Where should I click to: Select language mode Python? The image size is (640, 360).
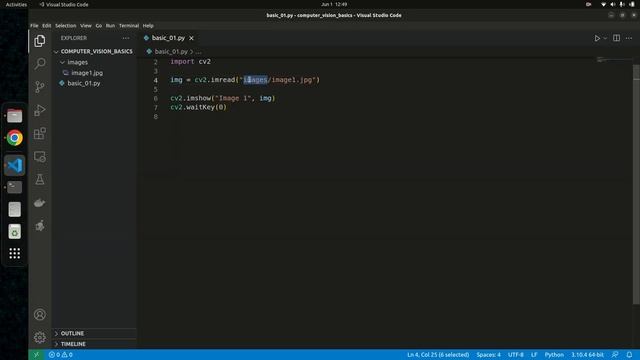(554, 355)
